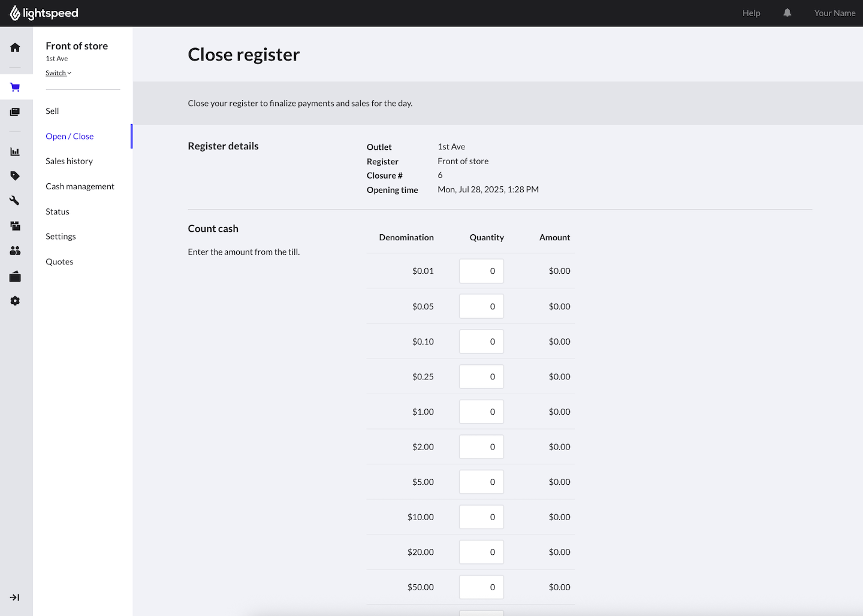Select Cash management menu item
Screen dimensions: 863x616
tap(80, 186)
